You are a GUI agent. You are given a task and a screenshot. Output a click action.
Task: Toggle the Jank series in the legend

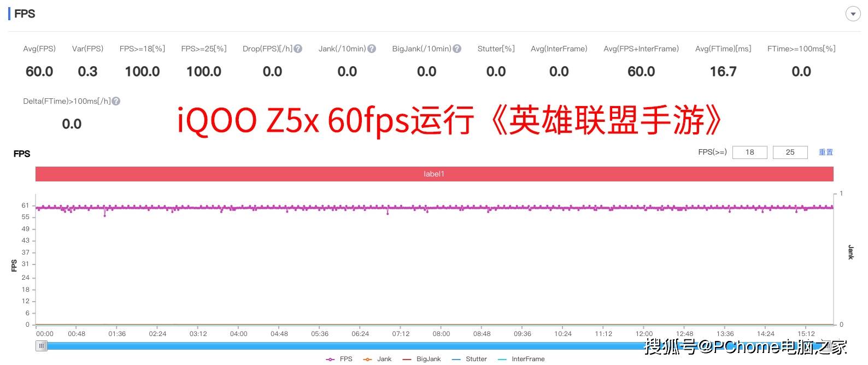377,359
